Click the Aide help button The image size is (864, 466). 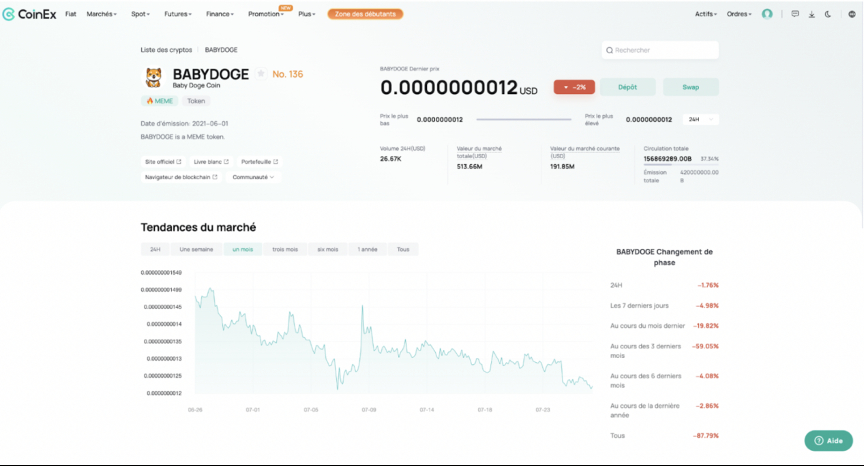coord(828,441)
